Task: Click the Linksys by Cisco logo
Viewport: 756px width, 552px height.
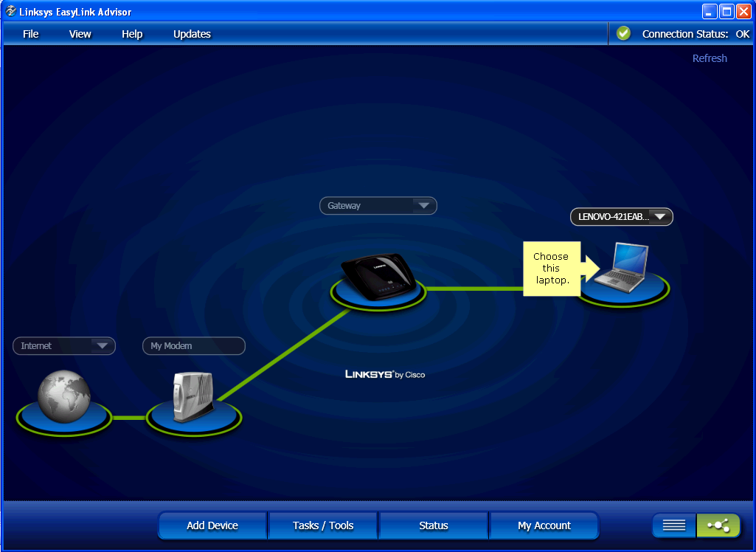Action: tap(384, 374)
